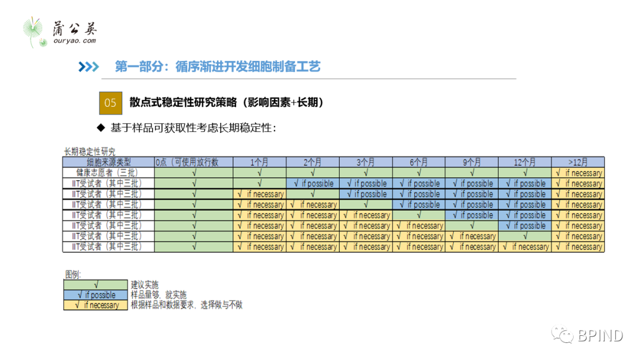This screenshot has height=362, width=644.
Task: Click the 图例: legend label
Action: click(73, 274)
